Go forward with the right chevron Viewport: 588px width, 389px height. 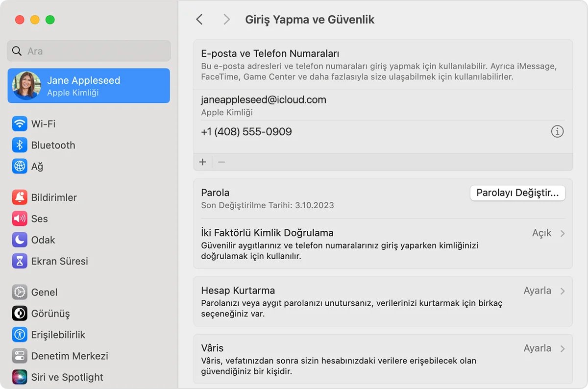click(x=226, y=19)
